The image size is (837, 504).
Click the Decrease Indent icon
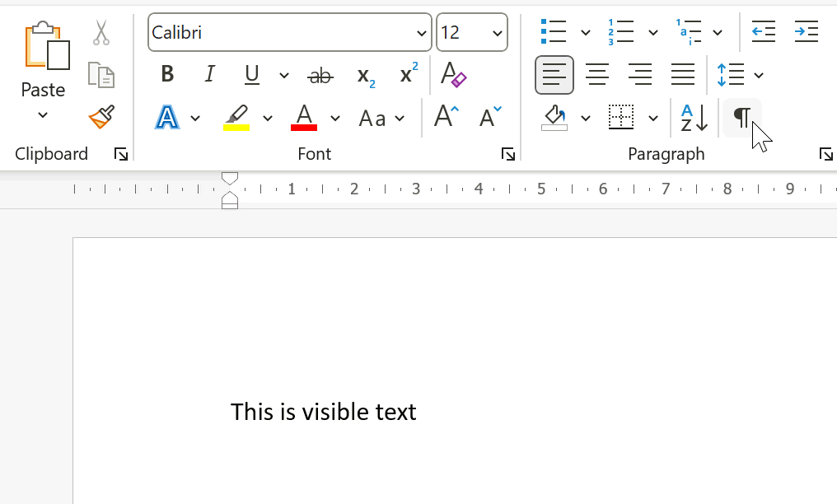click(763, 32)
